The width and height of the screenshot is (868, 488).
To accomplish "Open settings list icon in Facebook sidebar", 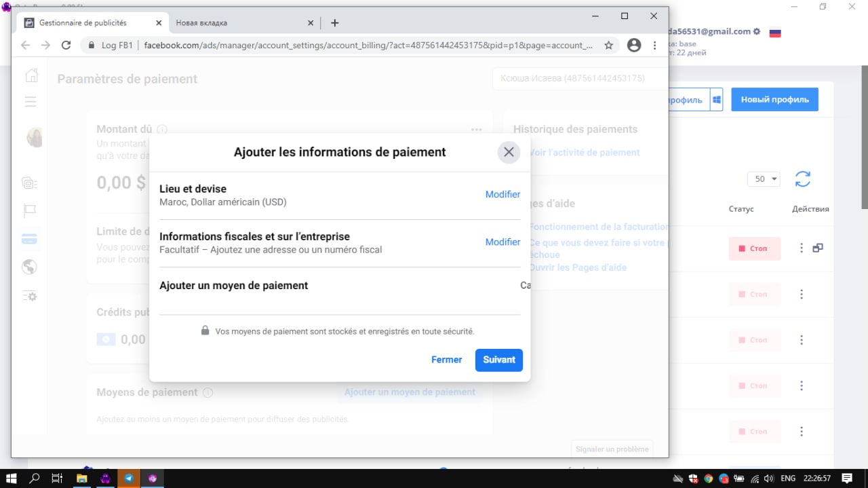I will 29,296.
